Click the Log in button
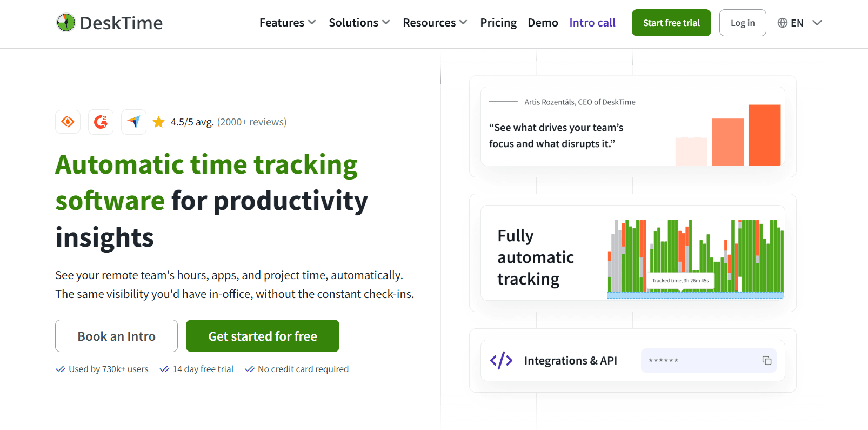Image resolution: width=868 pixels, height=430 pixels. (x=743, y=23)
